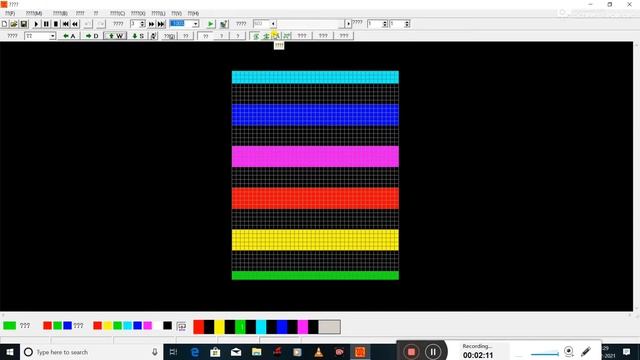Click the magenta band in the grid

pyautogui.click(x=315, y=156)
